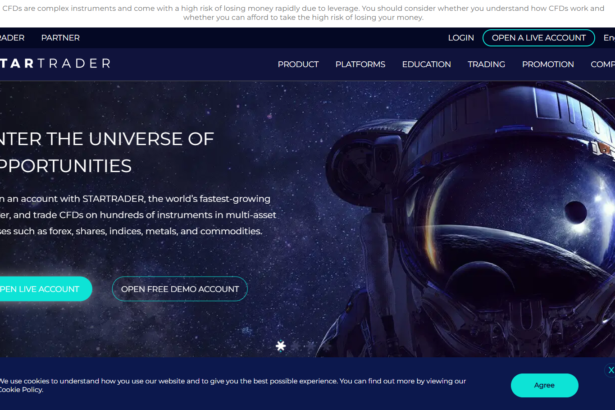Click the STARTRADER logo

pos(55,64)
